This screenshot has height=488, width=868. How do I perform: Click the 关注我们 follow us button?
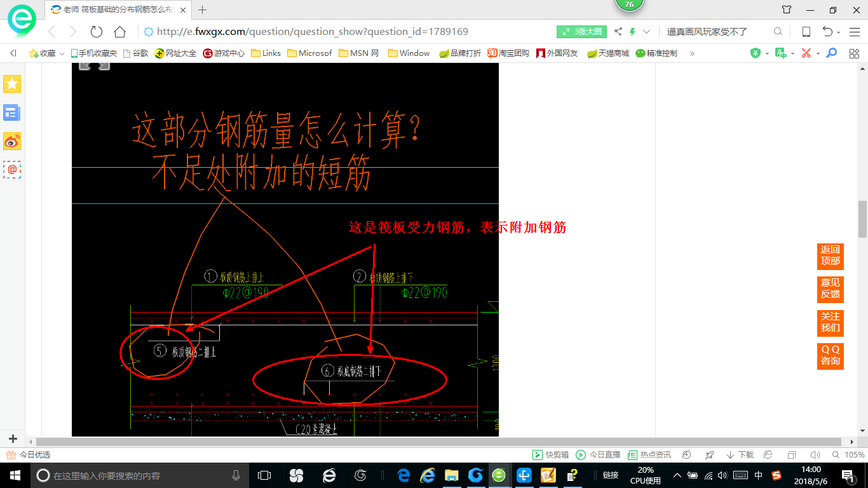pyautogui.click(x=830, y=322)
